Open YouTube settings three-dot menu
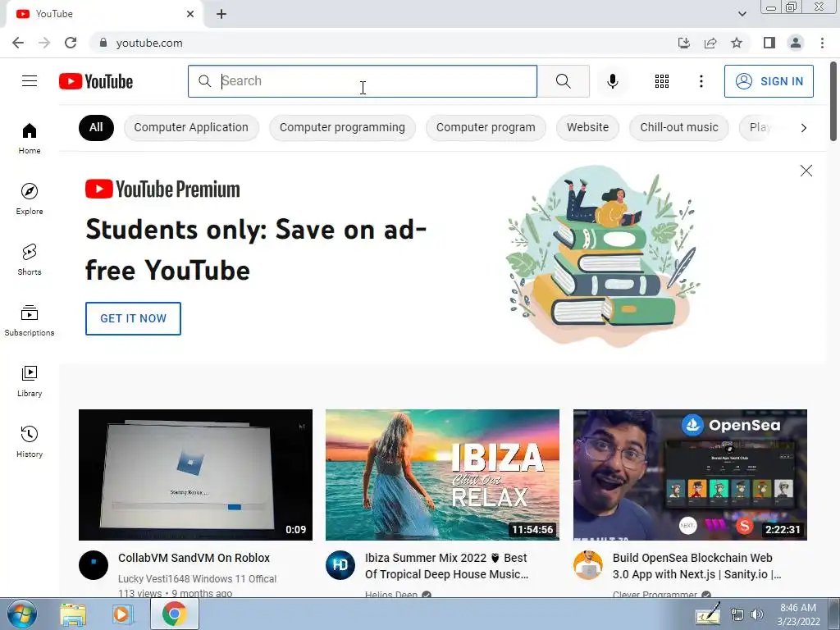The image size is (840, 630). pos(701,81)
